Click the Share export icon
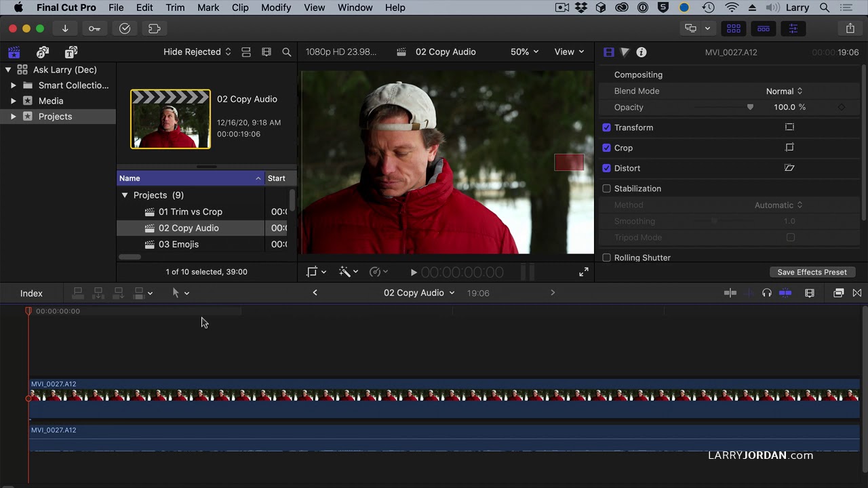This screenshot has height=488, width=868. click(850, 28)
